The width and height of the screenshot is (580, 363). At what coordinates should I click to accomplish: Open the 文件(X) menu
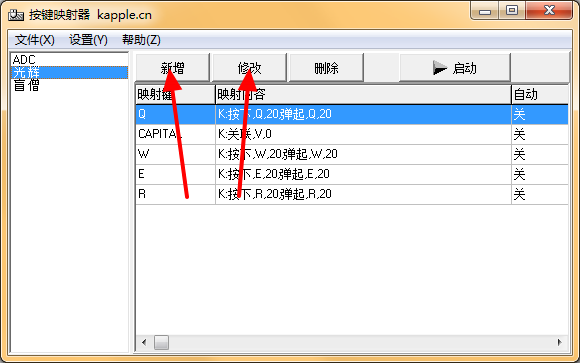[x=35, y=40]
